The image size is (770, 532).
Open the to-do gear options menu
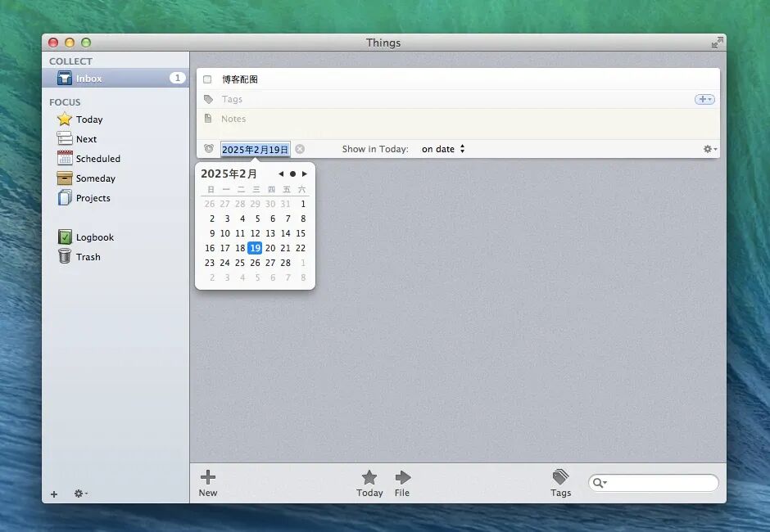click(710, 149)
